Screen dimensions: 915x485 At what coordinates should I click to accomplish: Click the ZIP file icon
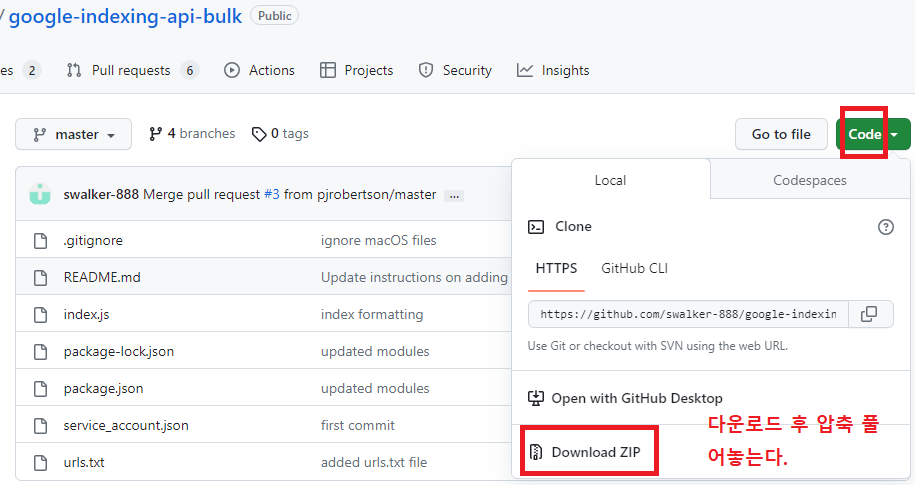click(536, 452)
